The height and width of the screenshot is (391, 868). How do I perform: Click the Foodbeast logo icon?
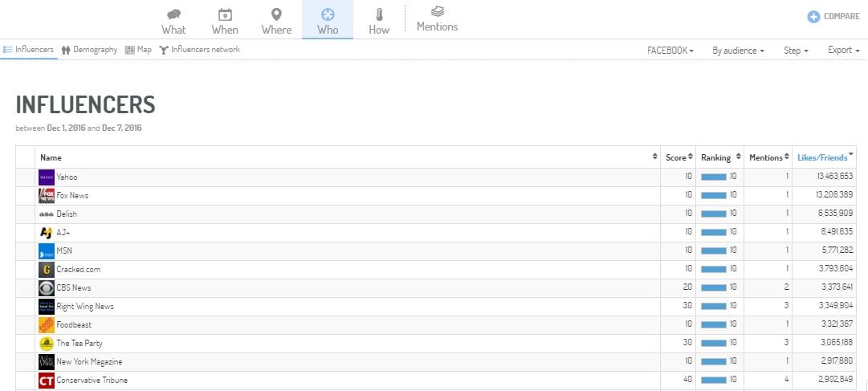pyautogui.click(x=47, y=325)
